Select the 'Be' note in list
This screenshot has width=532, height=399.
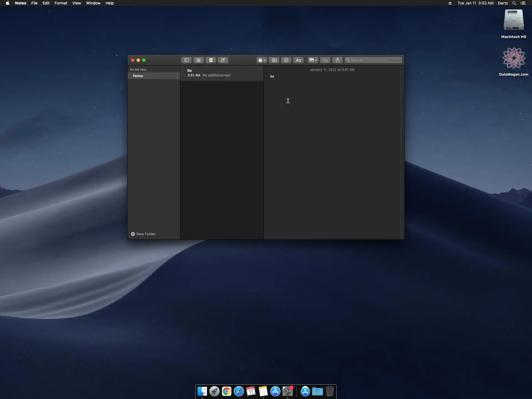click(x=222, y=73)
